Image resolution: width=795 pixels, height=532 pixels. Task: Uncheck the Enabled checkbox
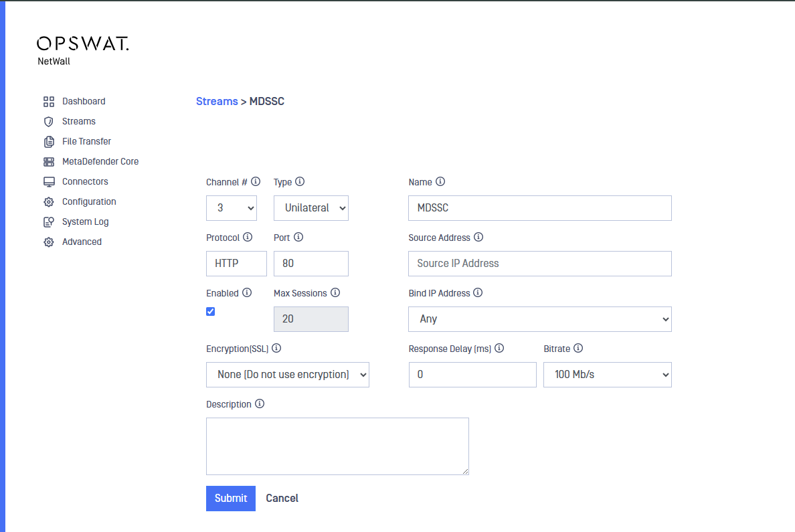(x=210, y=311)
